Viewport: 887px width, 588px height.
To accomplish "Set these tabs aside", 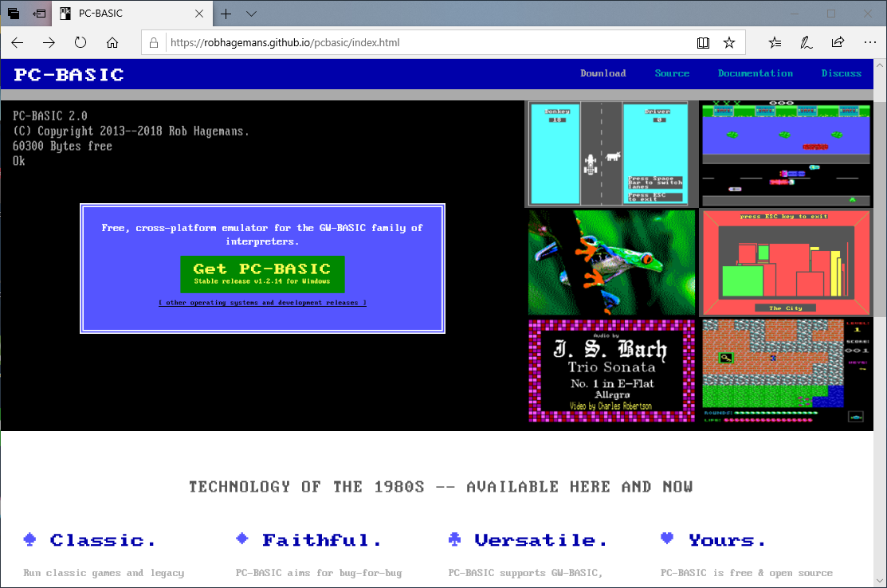I will [39, 13].
